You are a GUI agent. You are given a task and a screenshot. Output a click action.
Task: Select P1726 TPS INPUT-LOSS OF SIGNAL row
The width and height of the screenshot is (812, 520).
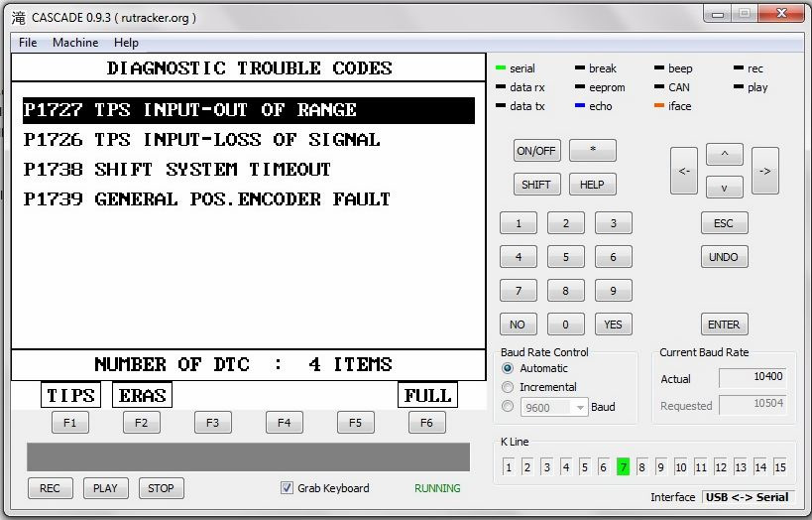tap(202, 140)
